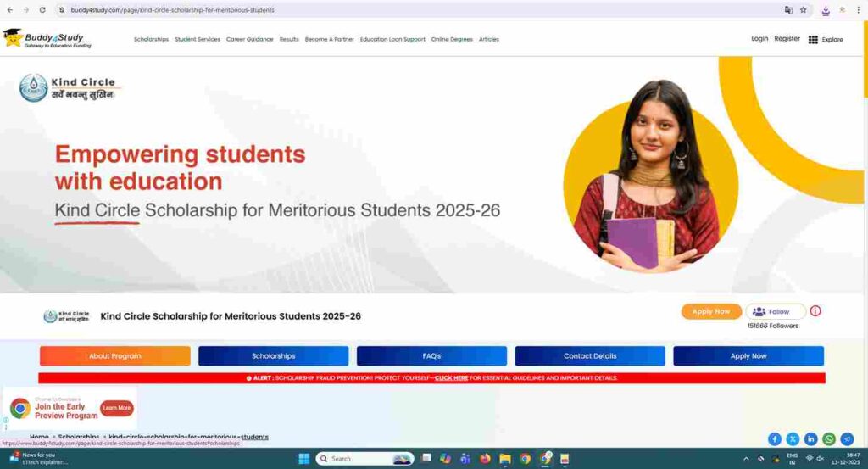
Task: Share the page on Facebook
Action: 775,439
